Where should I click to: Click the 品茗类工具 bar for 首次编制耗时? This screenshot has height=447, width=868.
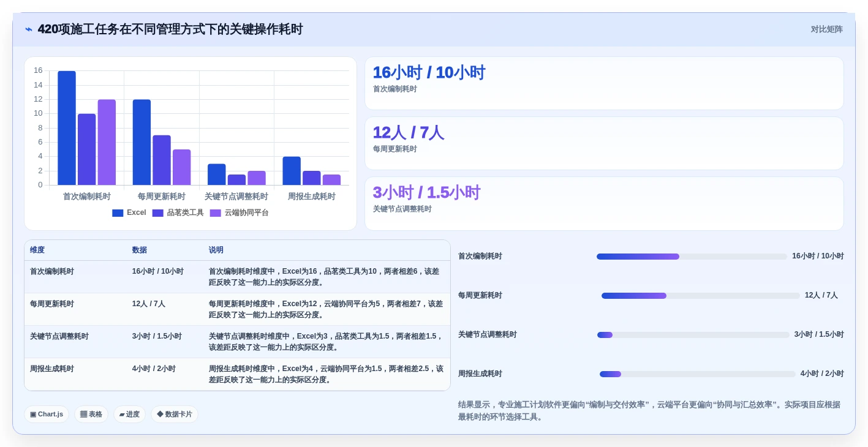[87, 149]
